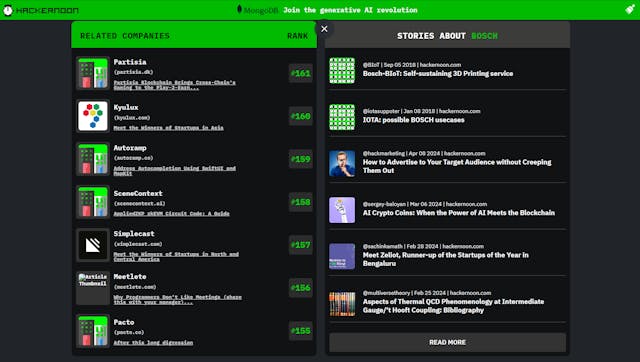Open How to Advertise story thumbnail
The height and width of the screenshot is (362, 640).
tap(342, 163)
